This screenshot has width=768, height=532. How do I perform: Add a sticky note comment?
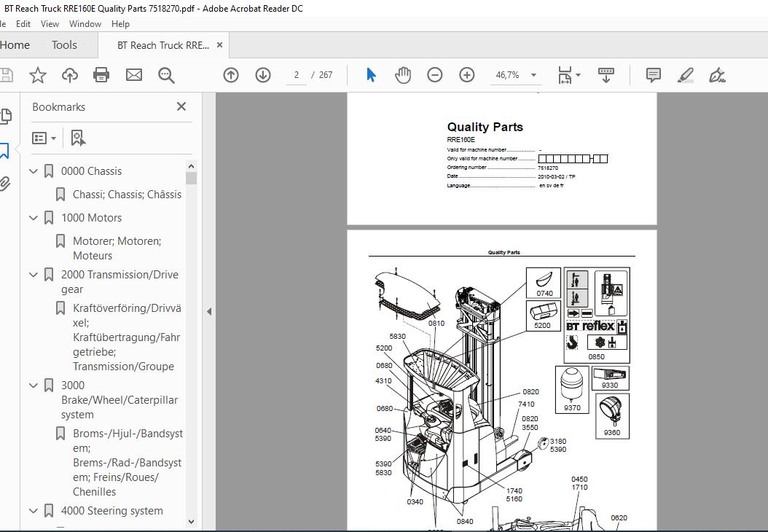(x=654, y=75)
